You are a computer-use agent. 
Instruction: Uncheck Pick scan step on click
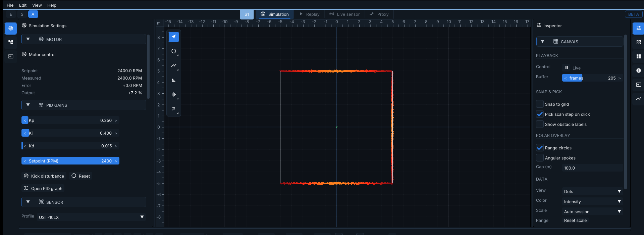point(540,114)
